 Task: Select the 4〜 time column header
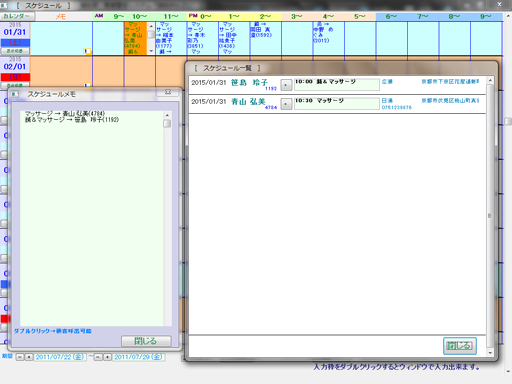328,16
